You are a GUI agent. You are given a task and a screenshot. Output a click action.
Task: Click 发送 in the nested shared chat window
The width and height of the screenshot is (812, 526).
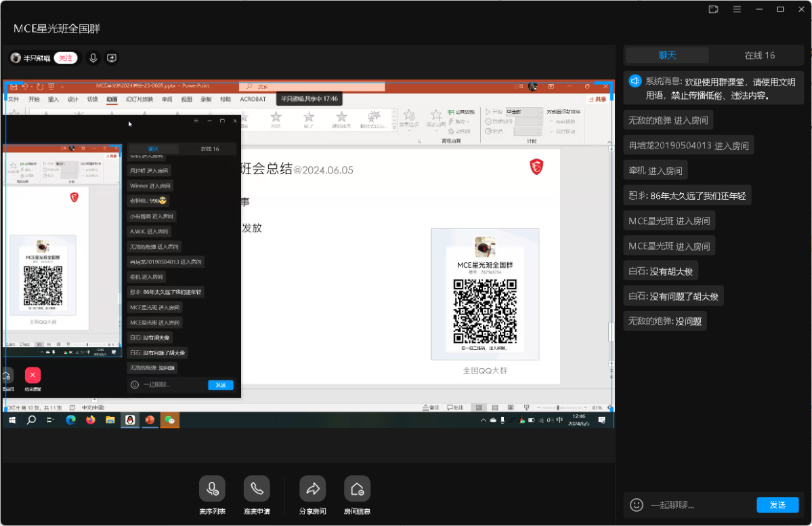[221, 385]
